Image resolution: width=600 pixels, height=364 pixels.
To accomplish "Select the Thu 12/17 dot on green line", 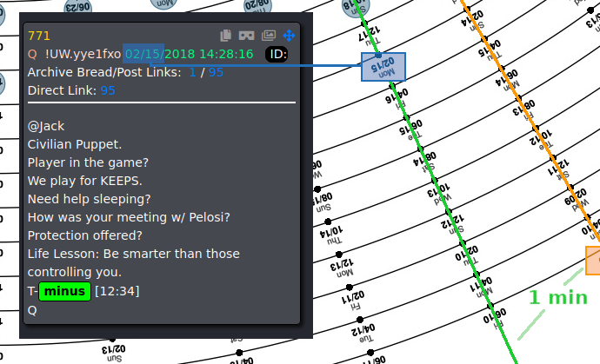I will coord(364,23).
